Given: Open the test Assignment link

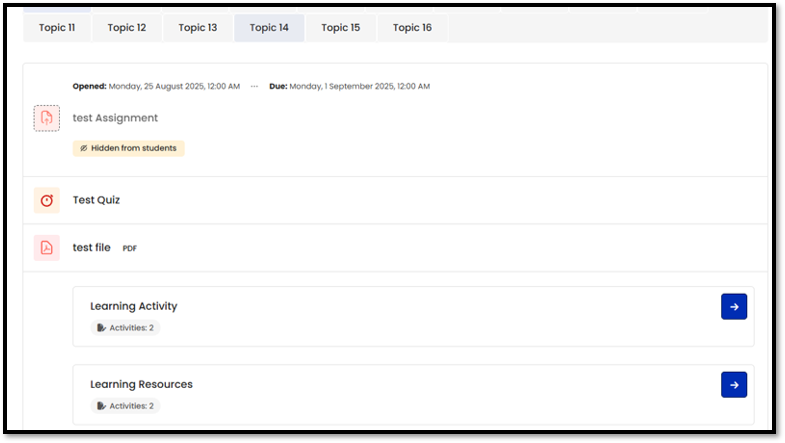Looking at the screenshot, I should point(115,118).
